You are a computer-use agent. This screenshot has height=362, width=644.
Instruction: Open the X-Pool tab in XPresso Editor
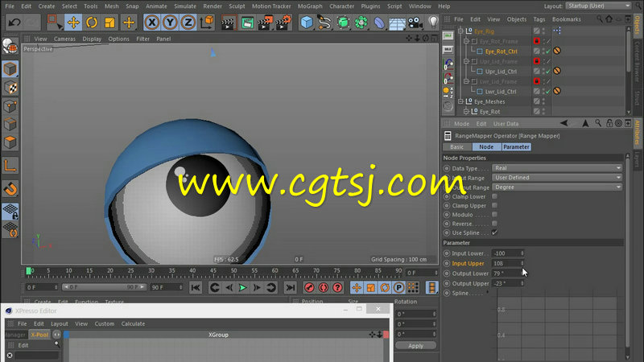point(39,335)
